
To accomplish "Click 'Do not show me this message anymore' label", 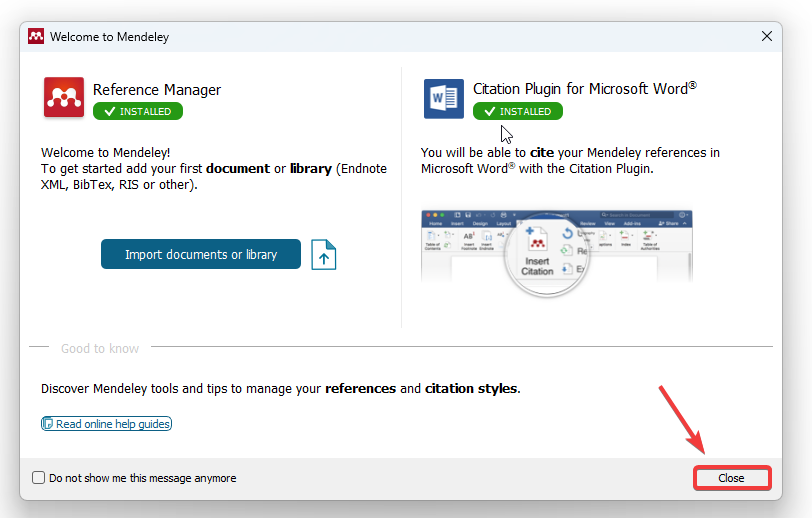I will click(x=142, y=478).
